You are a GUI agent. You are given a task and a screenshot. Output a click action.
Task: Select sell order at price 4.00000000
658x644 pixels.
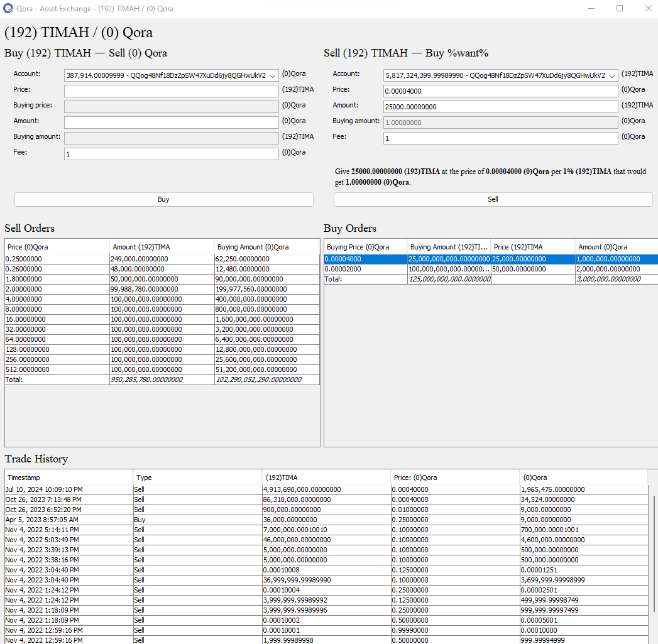(x=162, y=300)
